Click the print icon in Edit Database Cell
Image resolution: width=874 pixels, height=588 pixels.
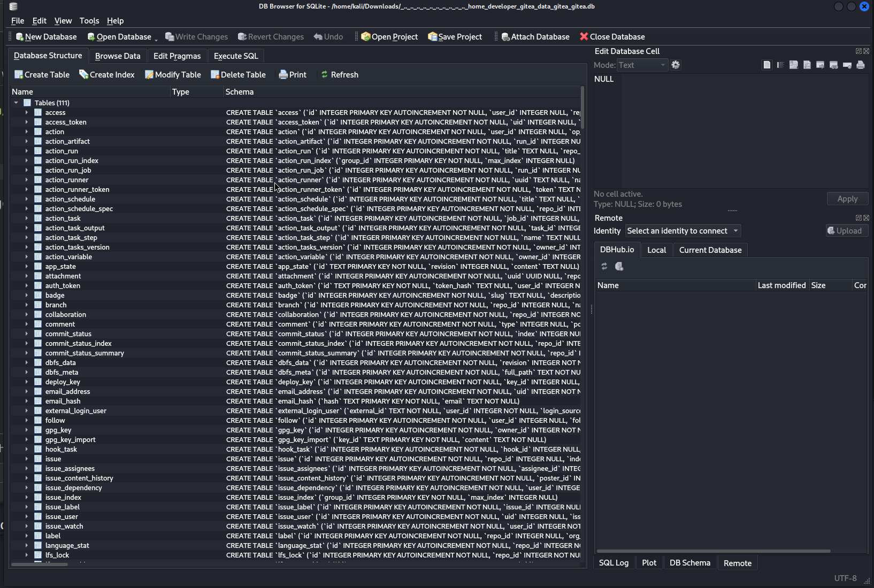[860, 65]
